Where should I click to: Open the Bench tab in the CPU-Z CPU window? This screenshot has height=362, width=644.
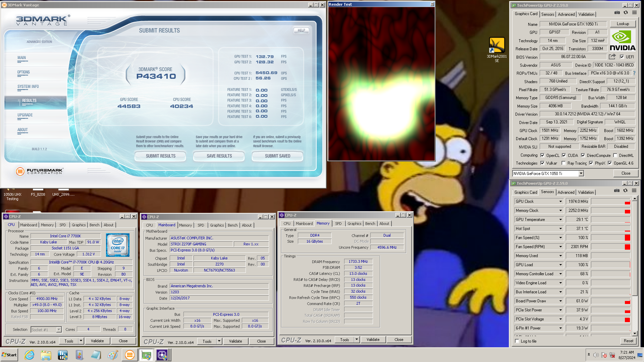[94, 225]
